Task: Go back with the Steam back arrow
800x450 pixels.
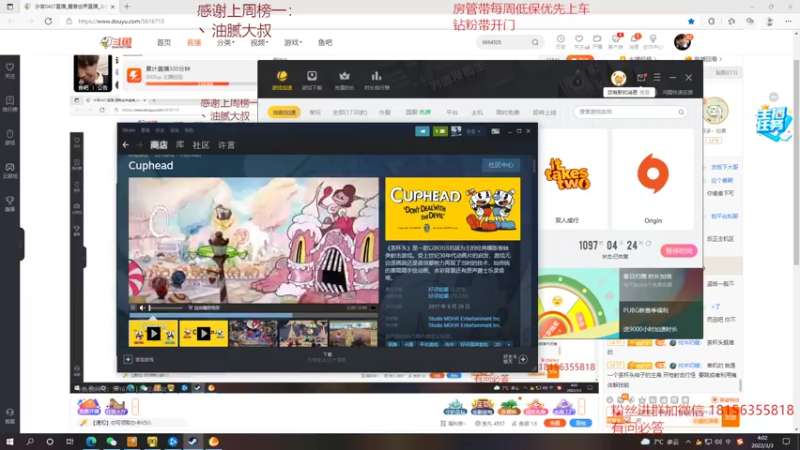Action: coord(126,145)
